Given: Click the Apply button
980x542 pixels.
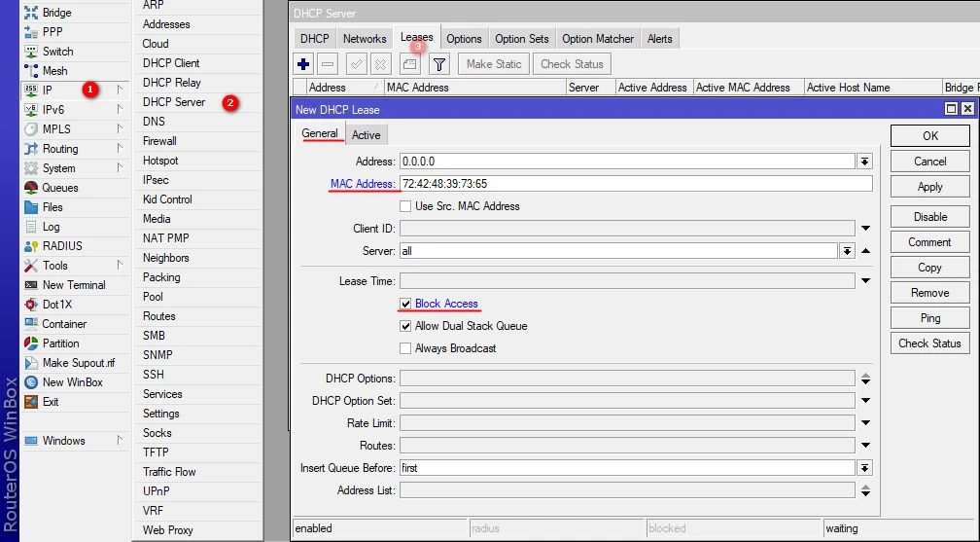Looking at the screenshot, I should (930, 187).
